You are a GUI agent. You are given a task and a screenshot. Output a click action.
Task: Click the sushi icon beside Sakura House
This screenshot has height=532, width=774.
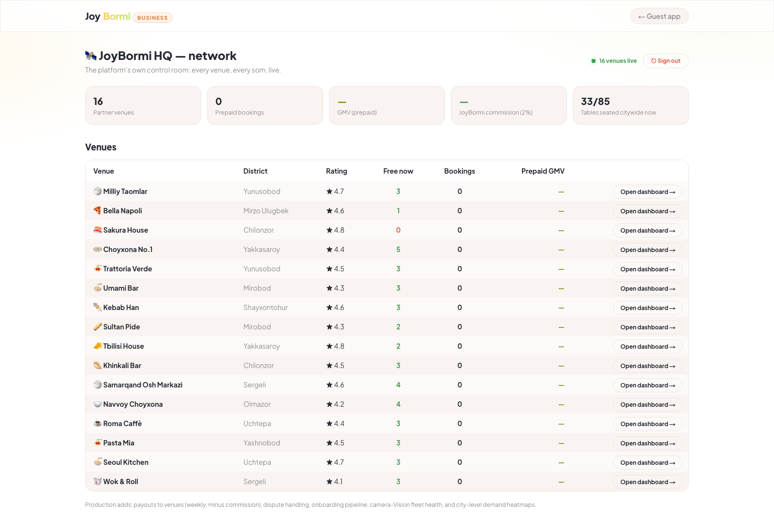tap(97, 230)
